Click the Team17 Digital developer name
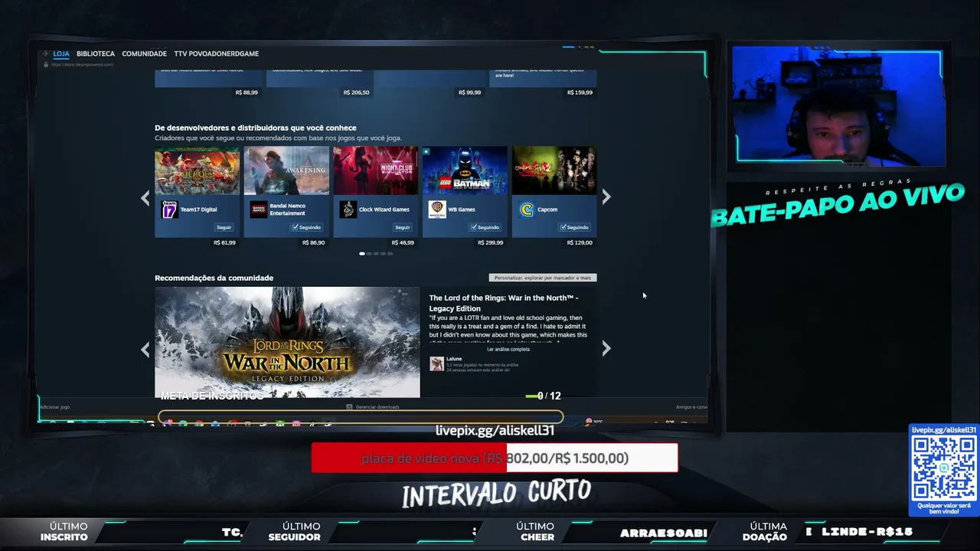This screenshot has width=980, height=551. [199, 209]
